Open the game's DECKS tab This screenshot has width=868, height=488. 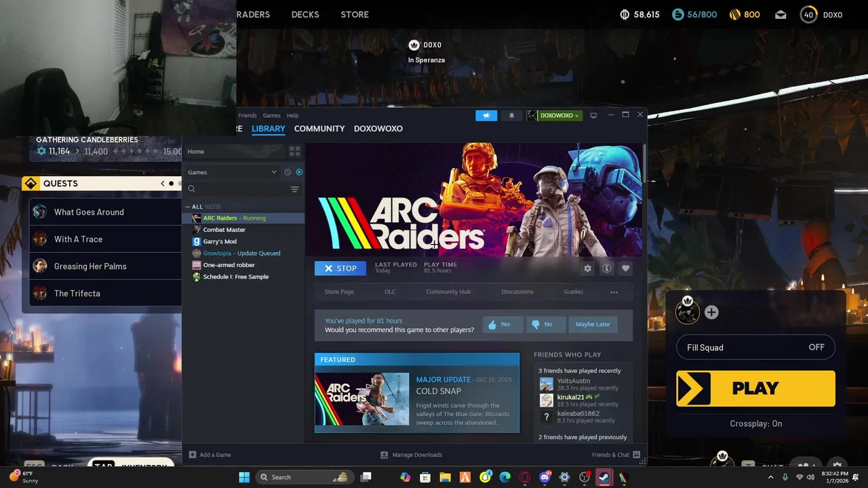(x=305, y=14)
